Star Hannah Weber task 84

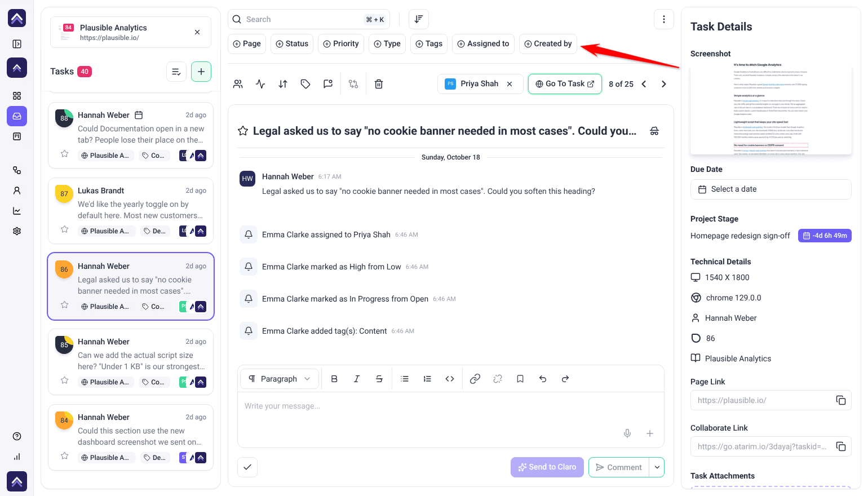(65, 456)
